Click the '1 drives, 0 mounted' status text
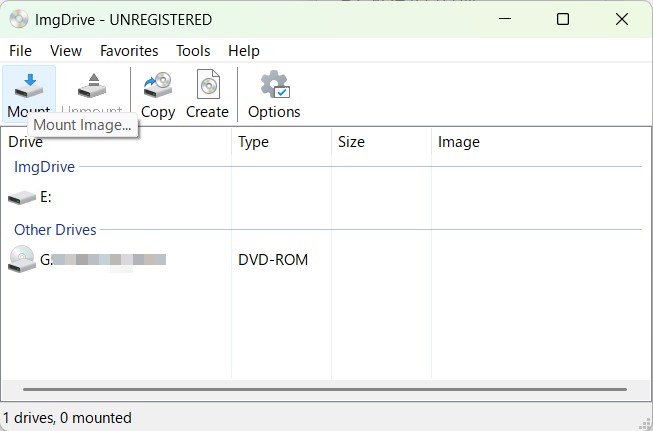 pos(67,418)
